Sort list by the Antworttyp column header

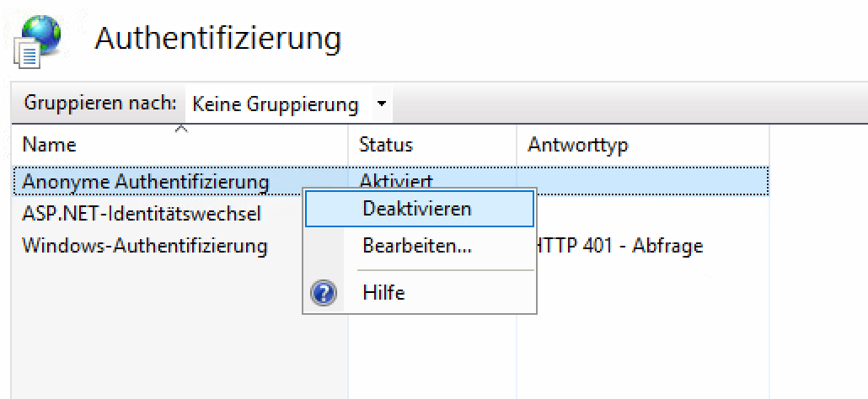click(x=578, y=145)
